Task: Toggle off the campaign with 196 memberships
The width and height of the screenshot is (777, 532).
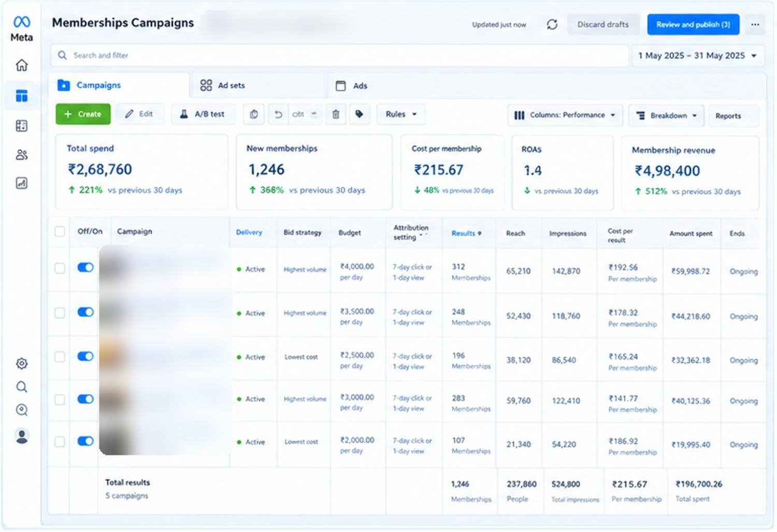Action: coord(85,356)
